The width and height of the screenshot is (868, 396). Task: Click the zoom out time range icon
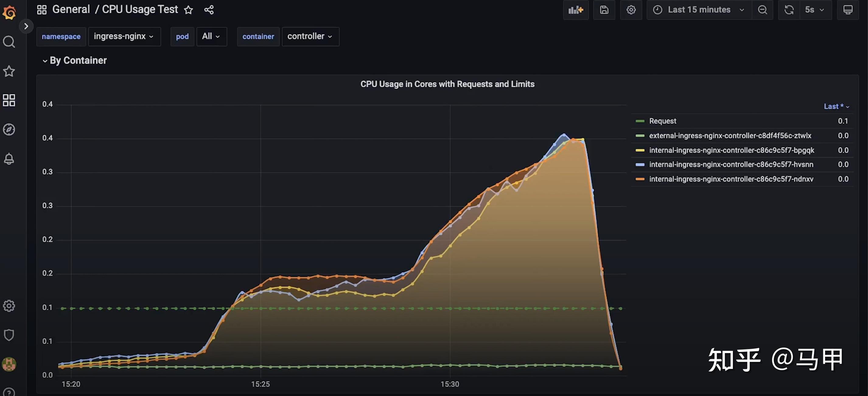762,10
